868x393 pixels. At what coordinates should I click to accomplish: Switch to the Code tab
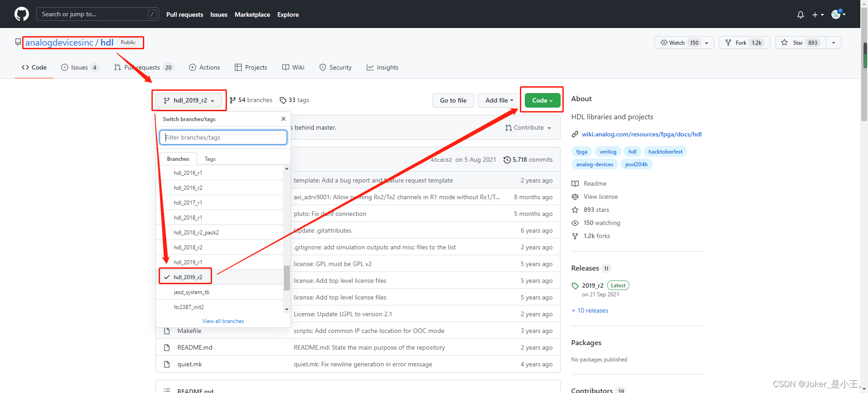[x=34, y=67]
